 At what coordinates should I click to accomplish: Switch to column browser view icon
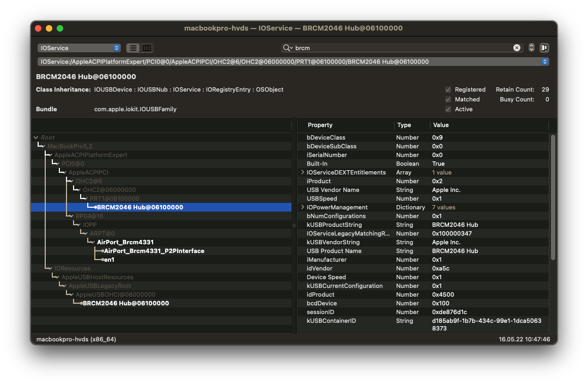(147, 48)
